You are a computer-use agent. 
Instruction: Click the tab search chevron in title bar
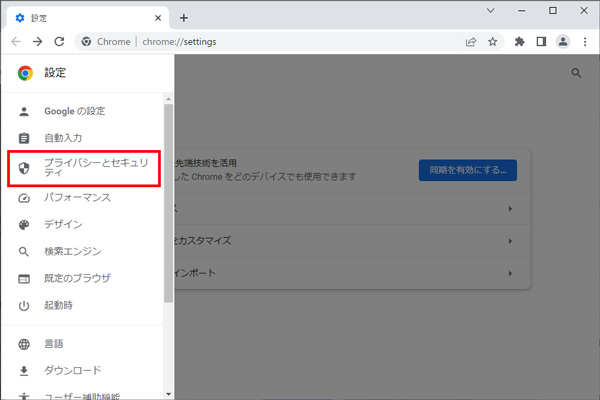(491, 11)
